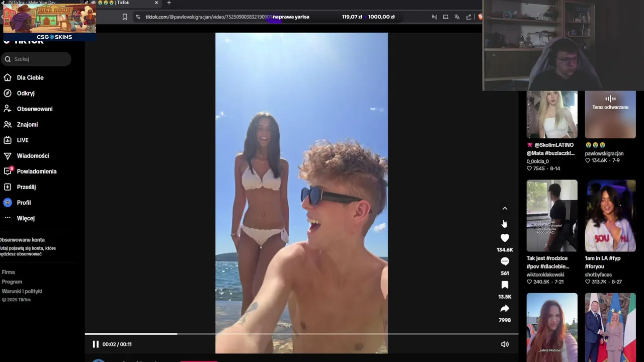Click the LIVE broadcast icon
The width and height of the screenshot is (644, 362).
click(x=8, y=140)
